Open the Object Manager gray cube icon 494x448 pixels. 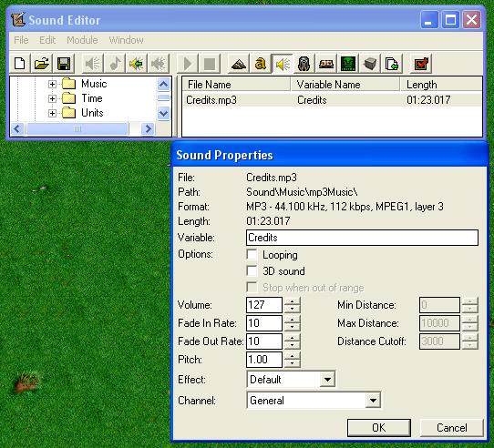(370, 64)
